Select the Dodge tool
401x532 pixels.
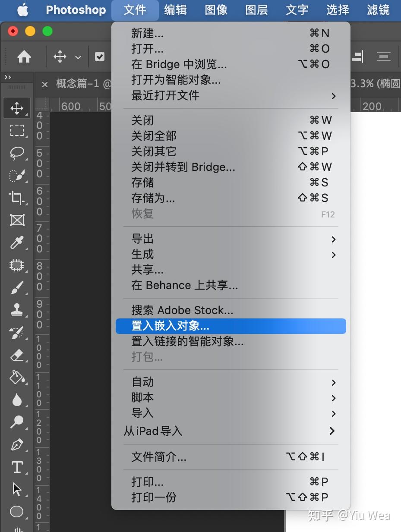coord(17,422)
